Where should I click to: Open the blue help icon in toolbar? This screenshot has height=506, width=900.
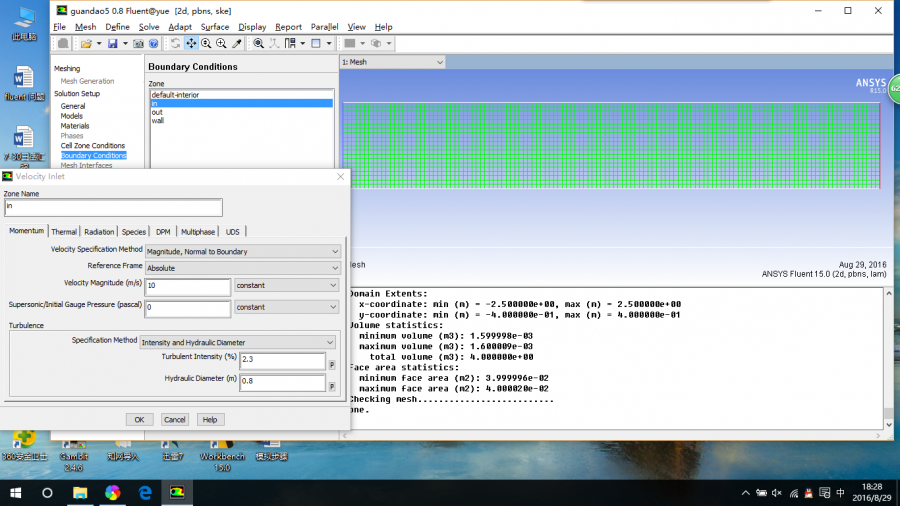[154, 44]
